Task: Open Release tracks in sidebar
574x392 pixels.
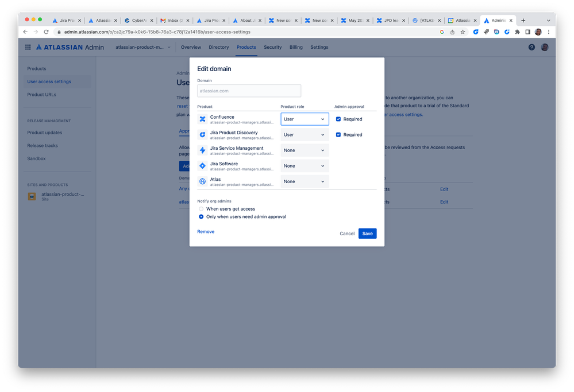Action: [43, 146]
